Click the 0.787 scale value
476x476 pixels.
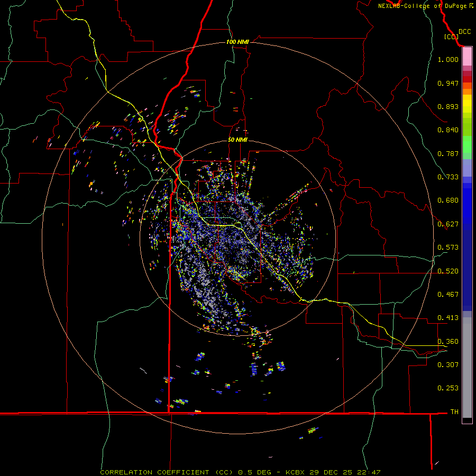click(448, 153)
